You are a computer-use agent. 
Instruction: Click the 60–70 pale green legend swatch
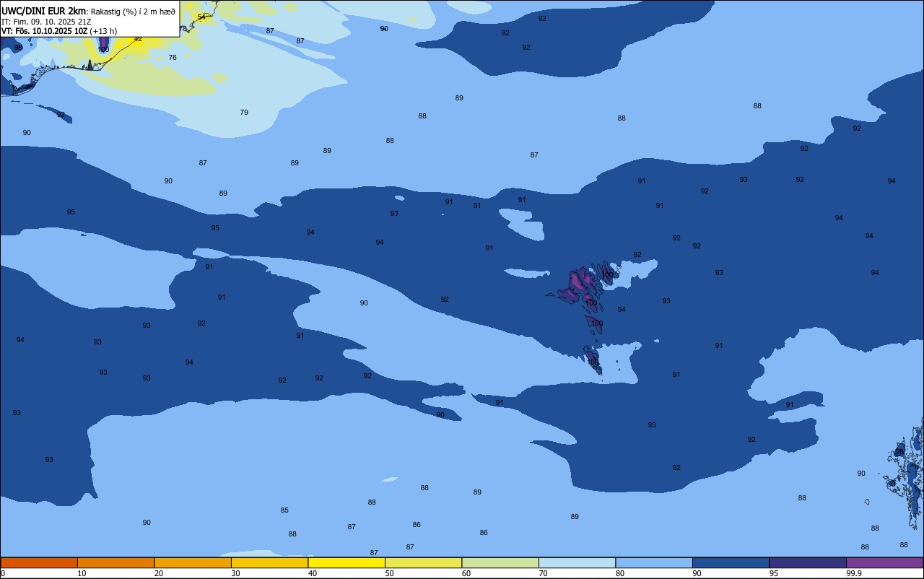(500, 562)
